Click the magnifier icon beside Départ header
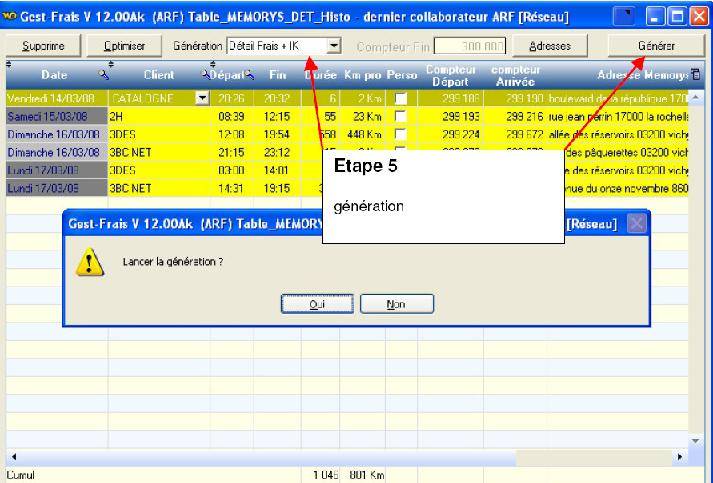Image resolution: width=713 pixels, height=483 pixels. pos(249,75)
